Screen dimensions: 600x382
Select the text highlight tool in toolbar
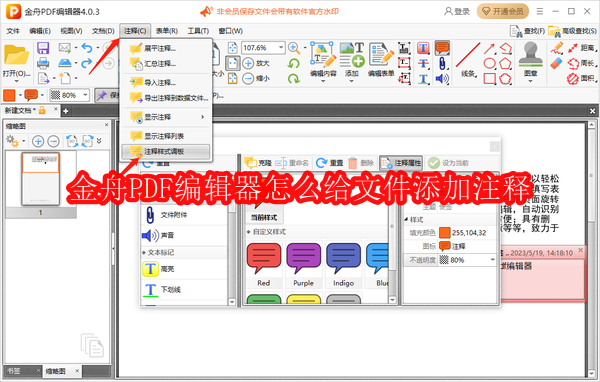pos(423,48)
